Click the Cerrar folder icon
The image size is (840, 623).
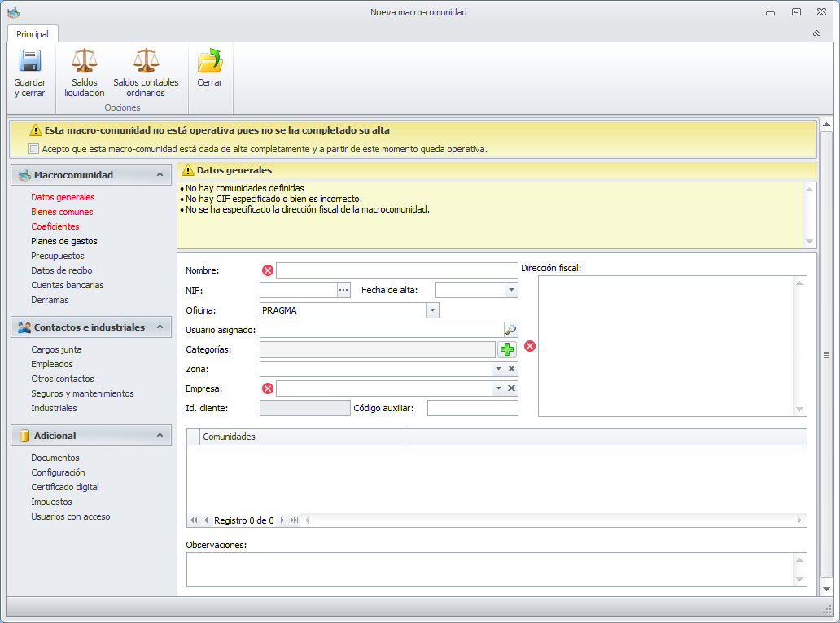tap(210, 62)
